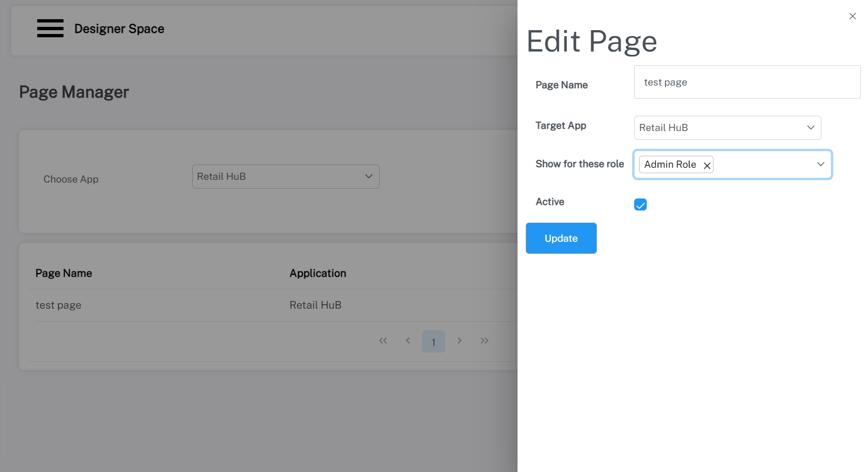
Task: Go to the first page of results
Action: point(383,341)
